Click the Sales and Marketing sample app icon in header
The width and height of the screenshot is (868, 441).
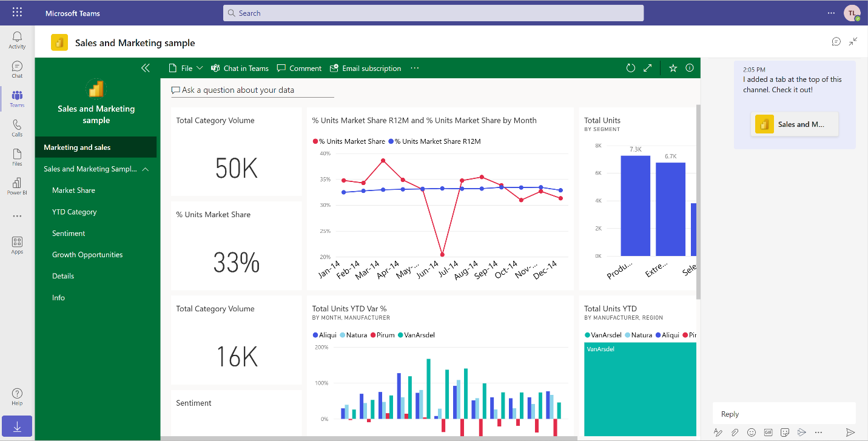tap(59, 42)
